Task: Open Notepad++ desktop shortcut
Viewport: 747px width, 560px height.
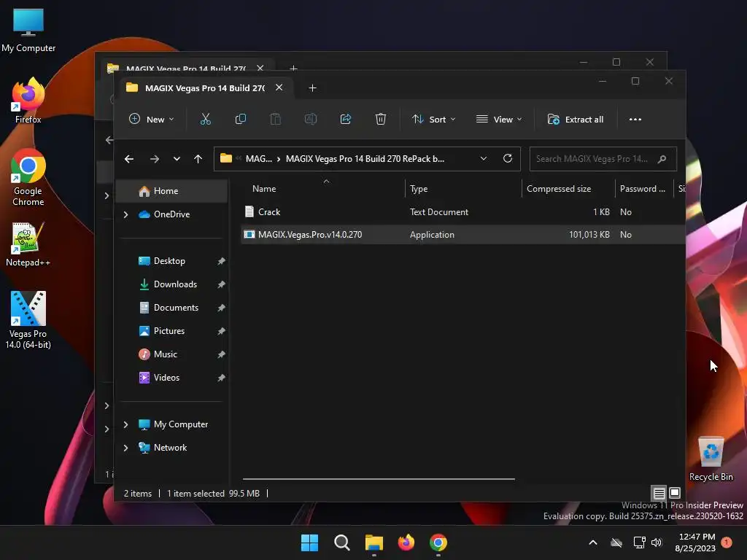Action: pos(28,245)
